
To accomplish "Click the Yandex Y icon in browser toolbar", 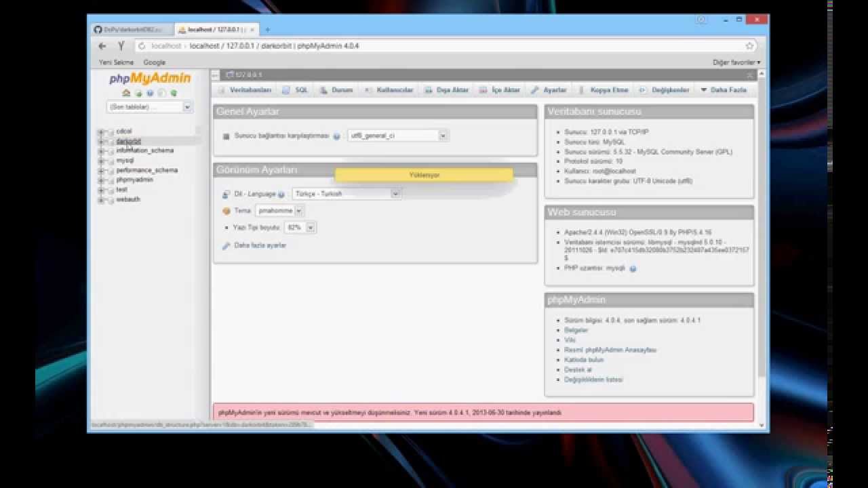I will pyautogui.click(x=121, y=46).
